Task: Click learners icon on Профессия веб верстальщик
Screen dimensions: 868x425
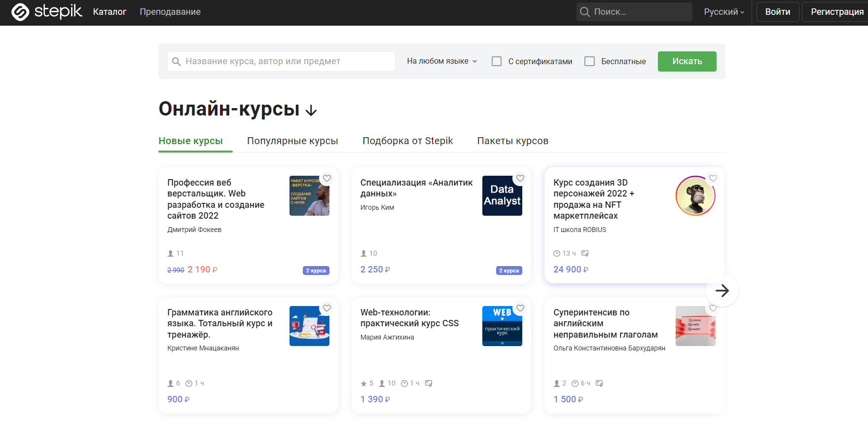Action: (x=171, y=253)
